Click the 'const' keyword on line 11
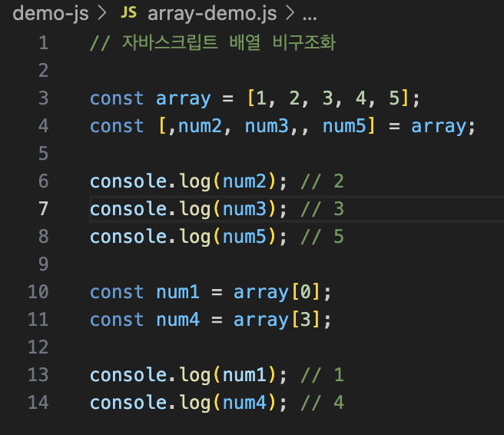Screen dimensions: 504x435 pyautogui.click(x=117, y=320)
